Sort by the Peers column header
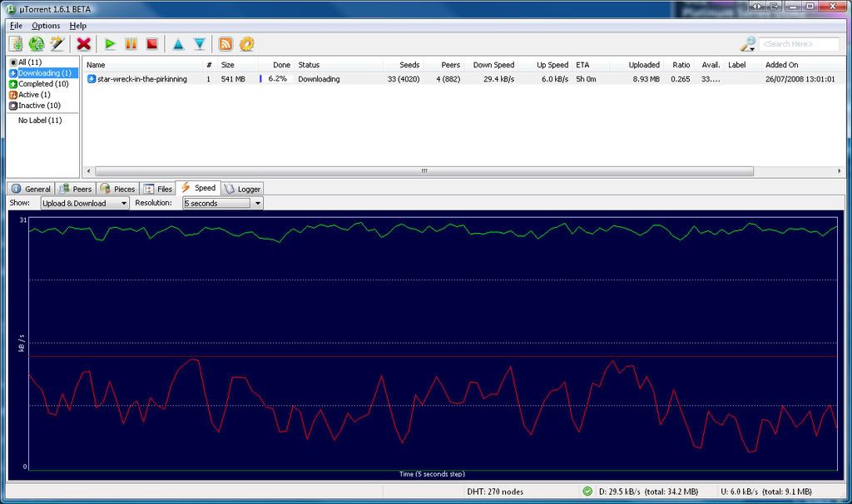 pyautogui.click(x=450, y=65)
